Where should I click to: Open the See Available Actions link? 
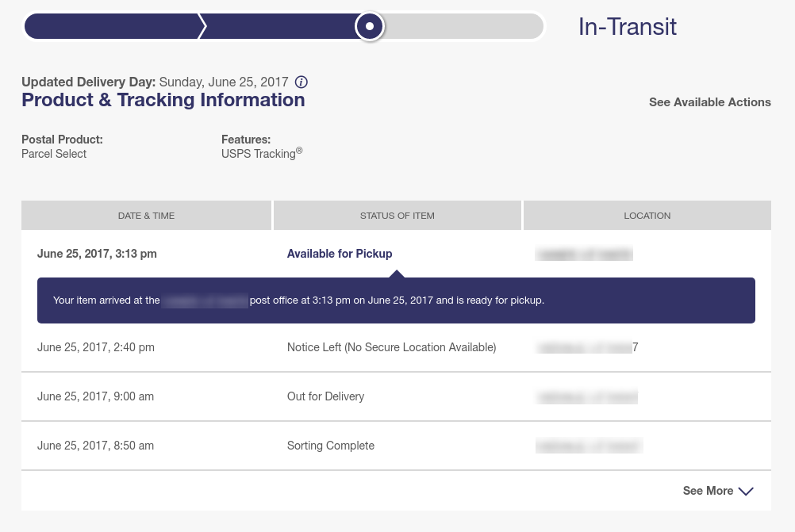click(709, 102)
